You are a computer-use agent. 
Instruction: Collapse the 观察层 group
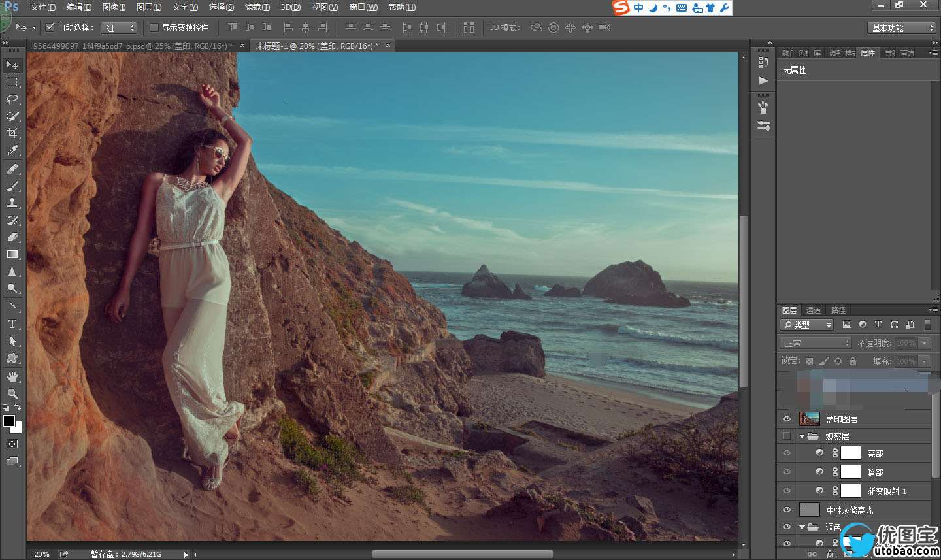pos(802,436)
